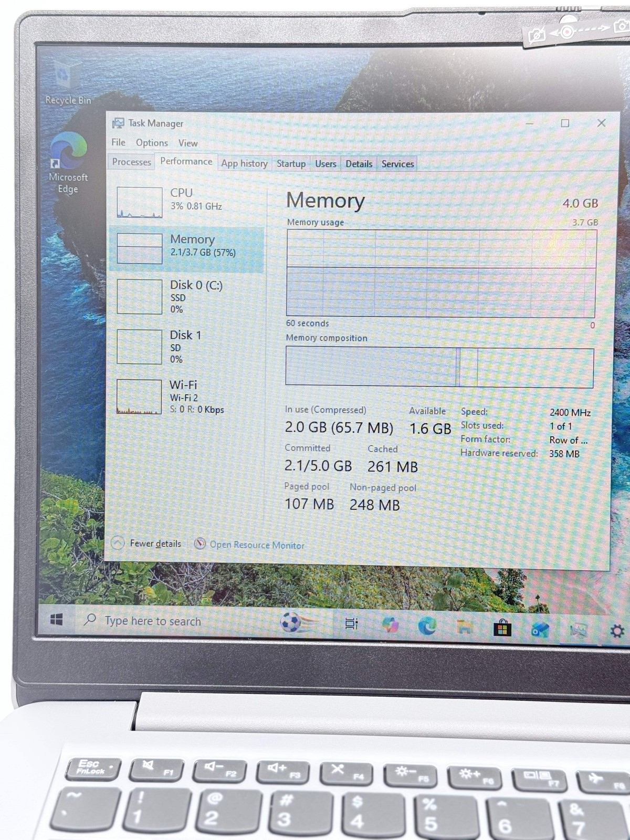This screenshot has width=630, height=840.
Task: Click the Memory 2.1/3.7 GB (57%) label
Action: tap(203, 245)
